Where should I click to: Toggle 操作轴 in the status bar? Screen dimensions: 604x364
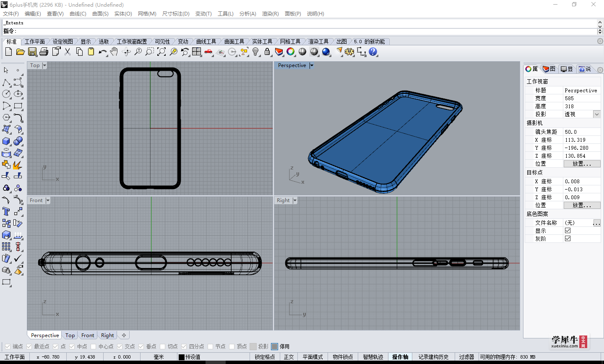[x=400, y=357]
